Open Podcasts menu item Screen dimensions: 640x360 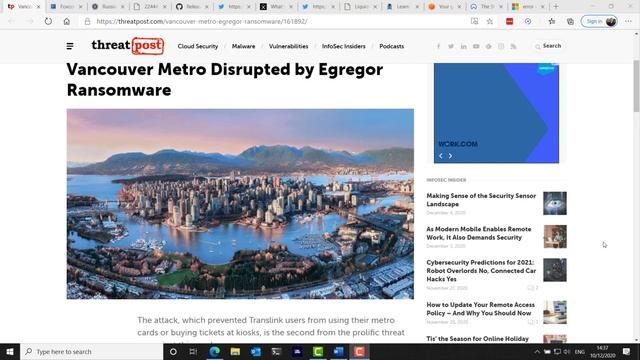point(391,47)
